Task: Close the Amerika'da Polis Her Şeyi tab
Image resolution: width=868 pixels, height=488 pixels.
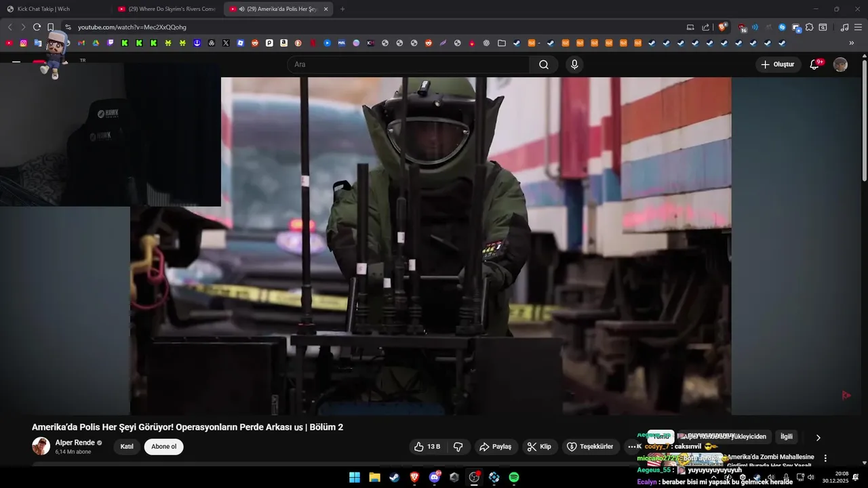Action: tap(325, 9)
